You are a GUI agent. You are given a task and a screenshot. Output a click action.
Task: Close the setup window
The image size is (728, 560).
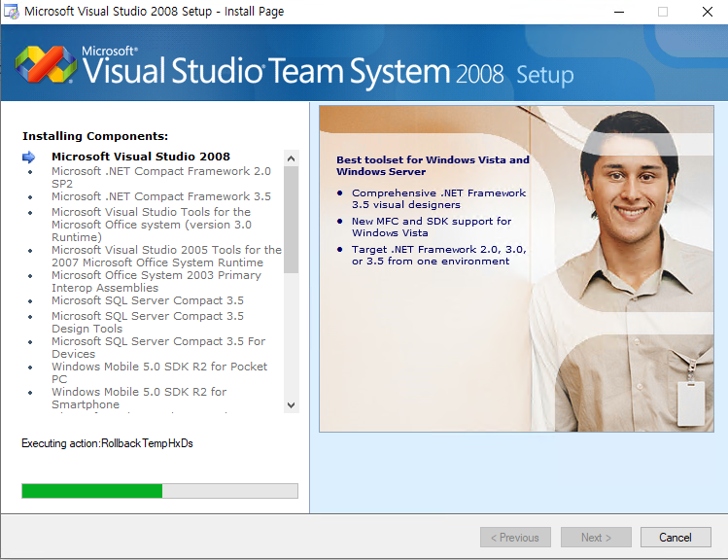click(707, 12)
